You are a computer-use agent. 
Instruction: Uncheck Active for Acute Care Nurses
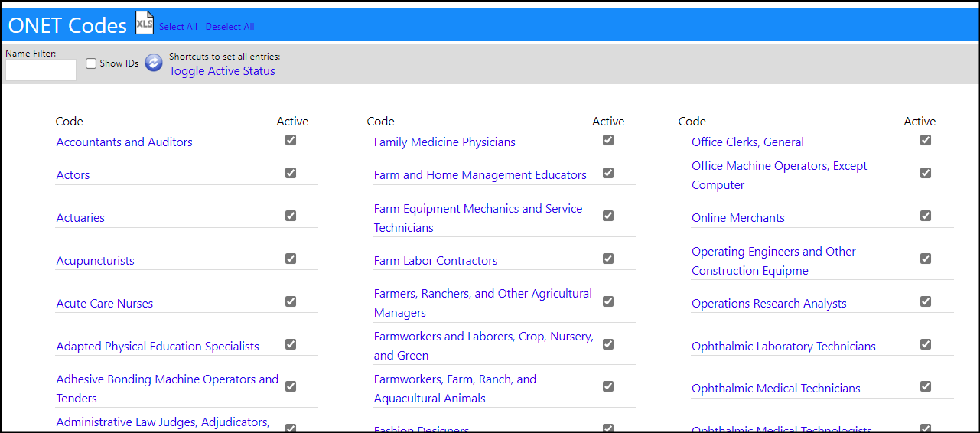[291, 301]
